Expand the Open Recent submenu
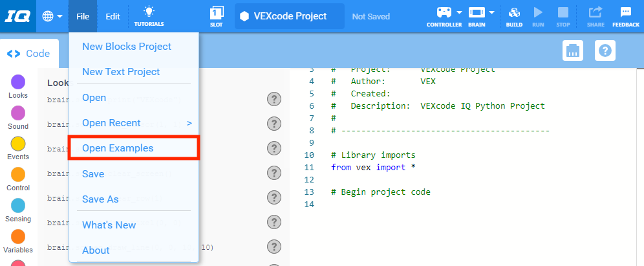Viewport: 644px width, 266px height. (x=134, y=123)
